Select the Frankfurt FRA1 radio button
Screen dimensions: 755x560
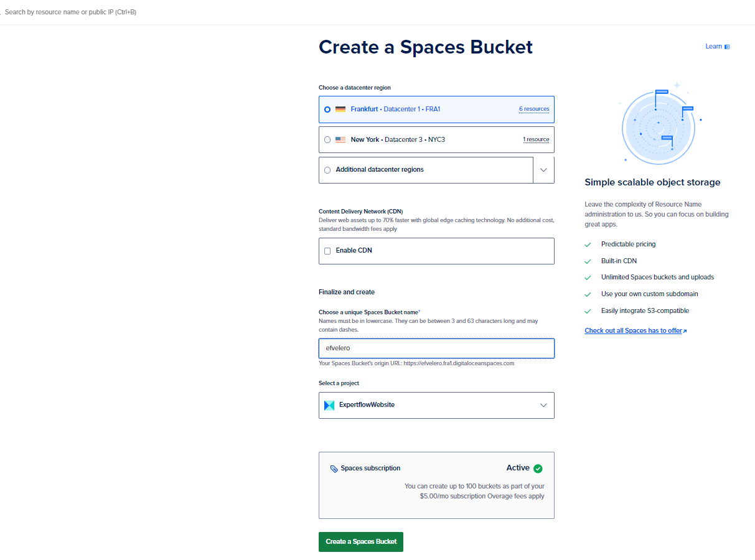coord(327,110)
